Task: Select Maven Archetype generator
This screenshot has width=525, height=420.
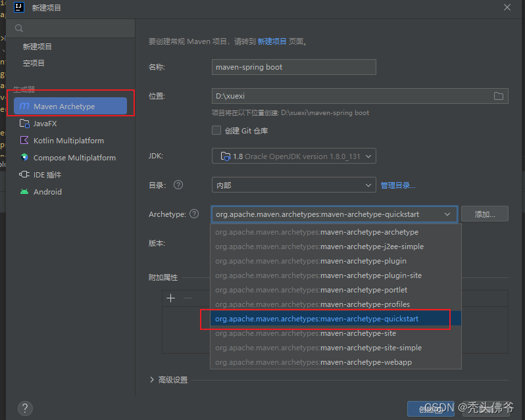Action: [70, 106]
